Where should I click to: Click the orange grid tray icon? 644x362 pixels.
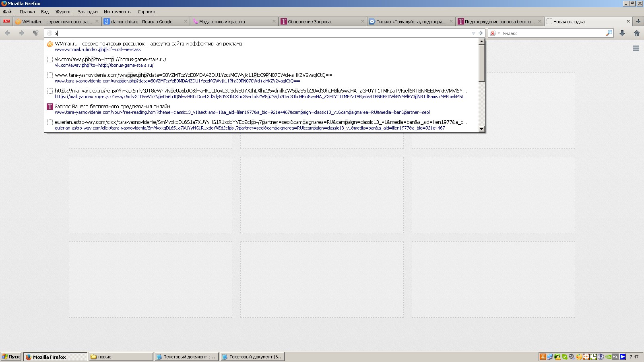[x=586, y=357]
